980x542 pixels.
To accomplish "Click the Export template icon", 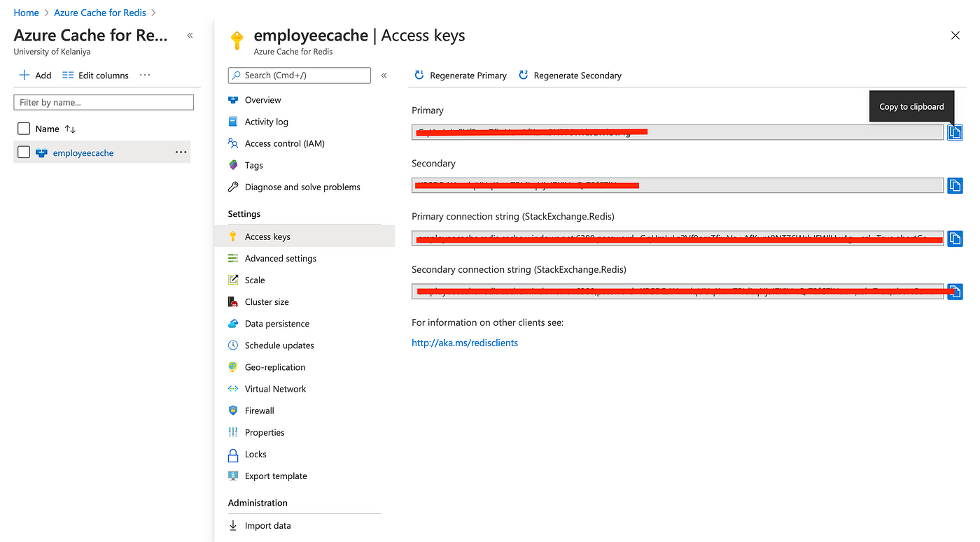I will coord(233,476).
